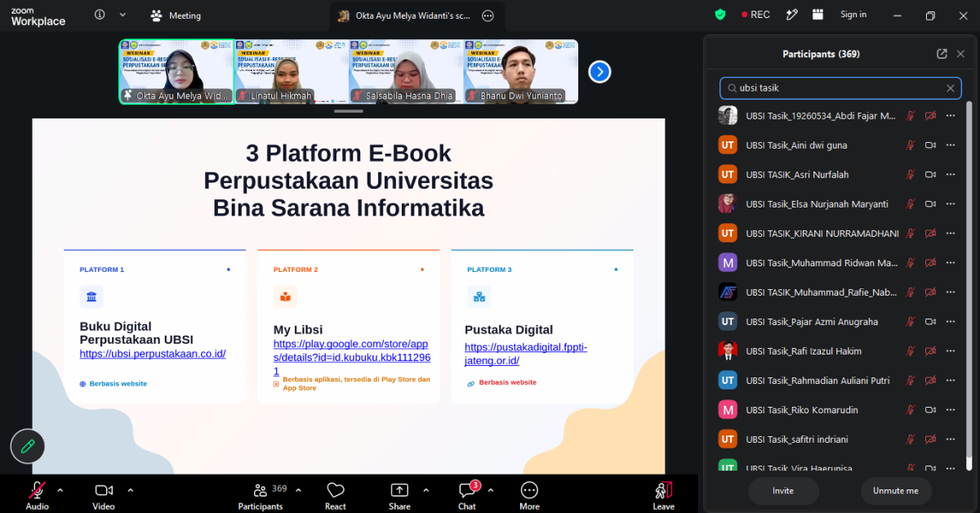This screenshot has height=513, width=980.
Task: Close the Participants panel
Action: pos(960,54)
